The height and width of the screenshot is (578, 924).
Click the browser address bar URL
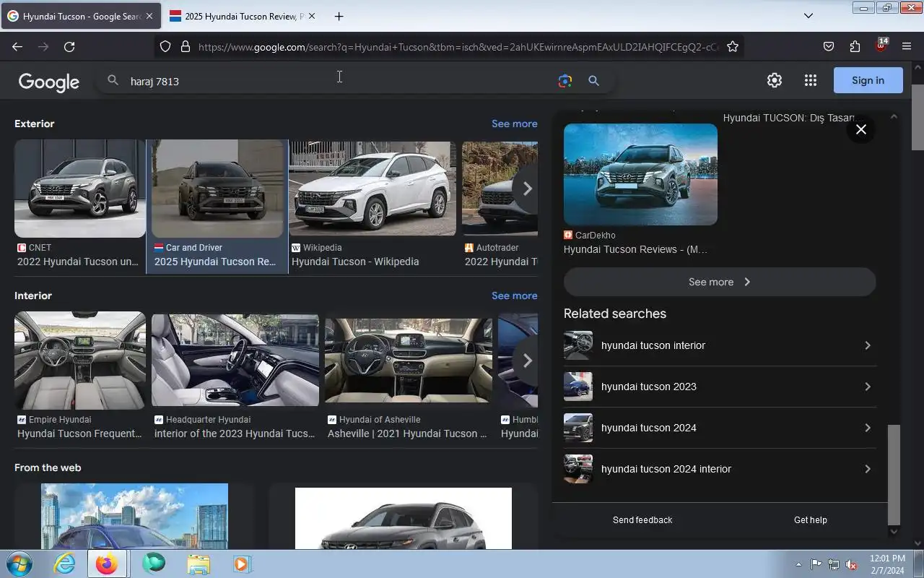coord(458,47)
